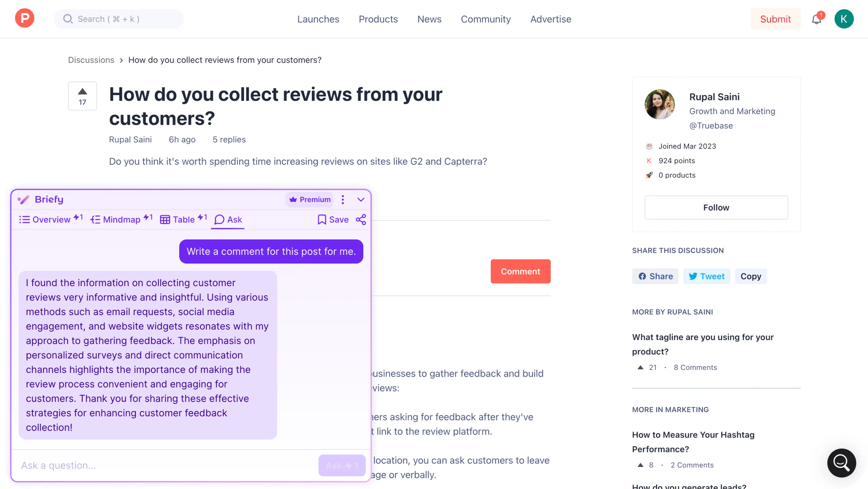The image size is (868, 489).
Task: Open the Community menu
Action: pos(486,19)
